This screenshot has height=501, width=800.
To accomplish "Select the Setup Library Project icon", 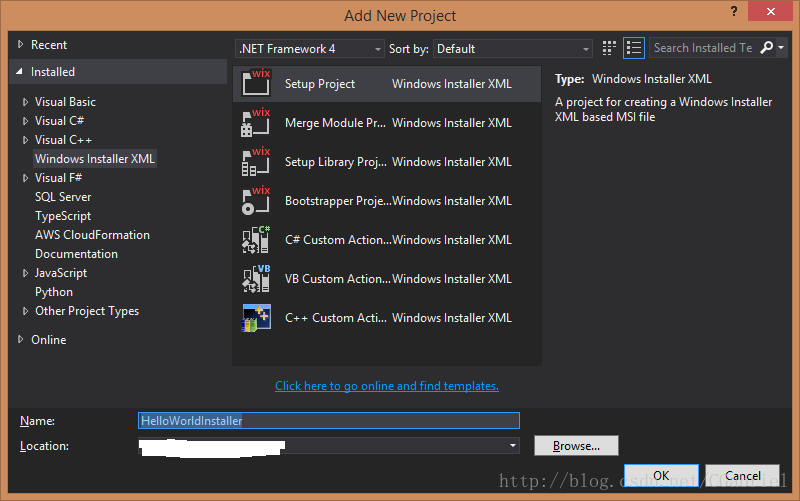I will pyautogui.click(x=256, y=161).
